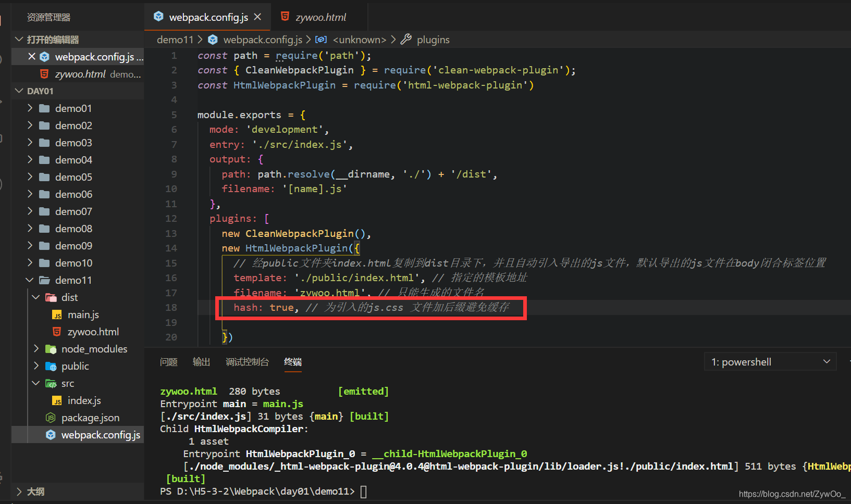Click the demo08 folder icon
This screenshot has width=851, height=504.
click(45, 229)
